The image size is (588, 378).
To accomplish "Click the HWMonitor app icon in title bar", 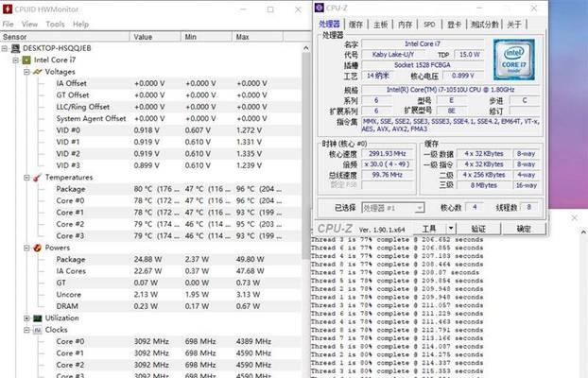I will pyautogui.click(x=8, y=9).
